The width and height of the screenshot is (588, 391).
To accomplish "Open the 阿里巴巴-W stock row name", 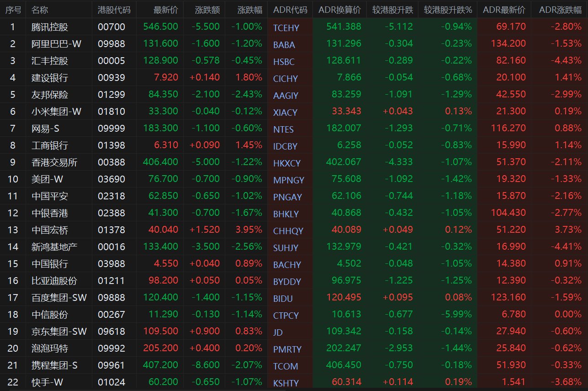I will click(56, 44).
